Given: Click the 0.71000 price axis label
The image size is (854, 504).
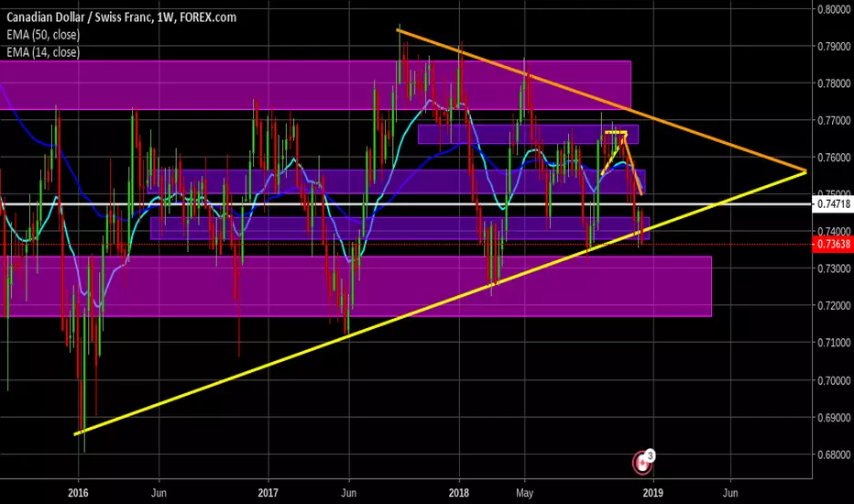Looking at the screenshot, I should pos(833,343).
